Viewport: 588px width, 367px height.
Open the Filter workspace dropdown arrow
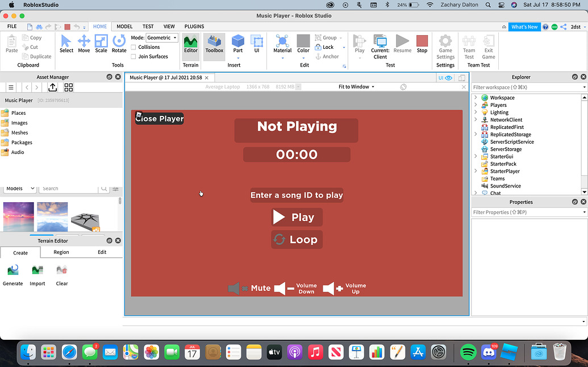[584, 87]
